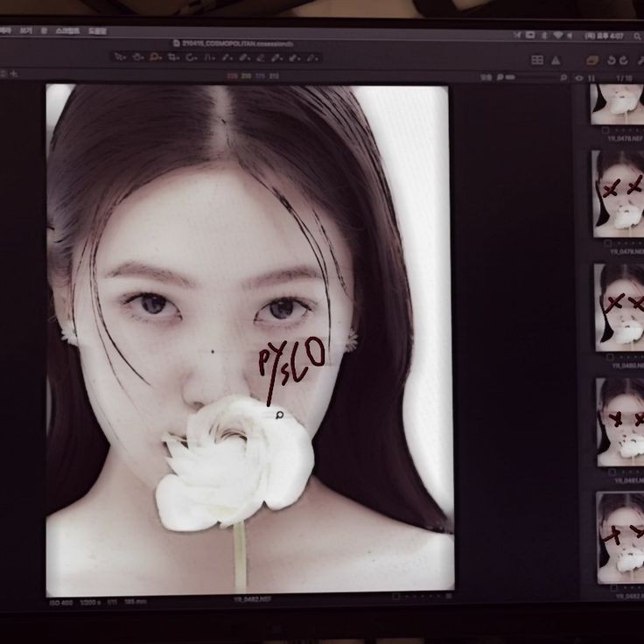Viewport: 644px width, 644px height.
Task: Open the volume menu bar icon
Action: [570, 36]
